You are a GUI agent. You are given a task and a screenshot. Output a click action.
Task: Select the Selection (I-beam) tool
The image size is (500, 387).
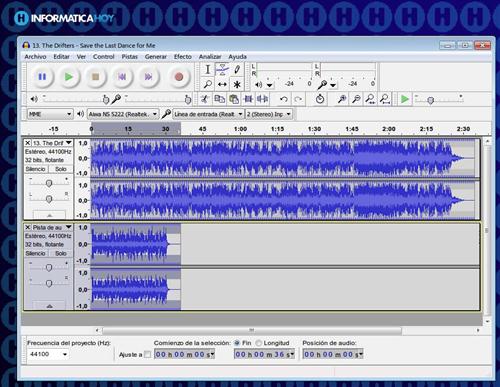pos(208,69)
